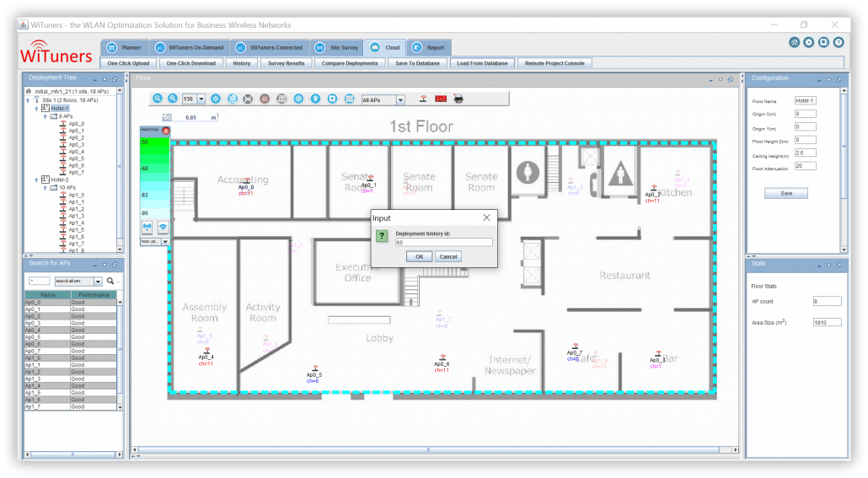Click Save To Database
The image size is (868, 478).
[417, 63]
